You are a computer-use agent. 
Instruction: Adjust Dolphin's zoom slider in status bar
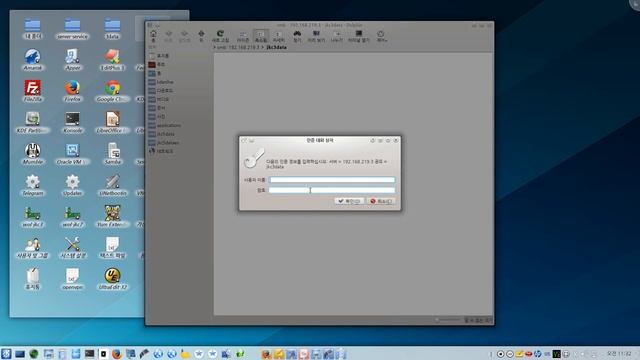(x=448, y=320)
